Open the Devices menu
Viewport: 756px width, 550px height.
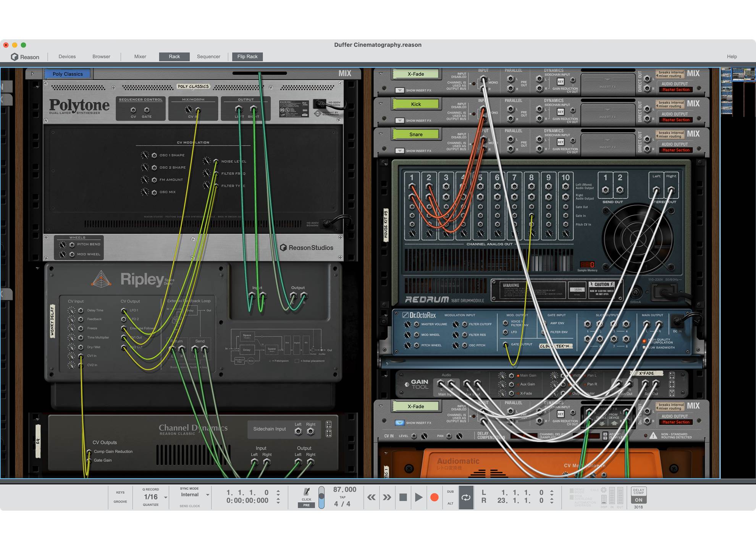[67, 57]
